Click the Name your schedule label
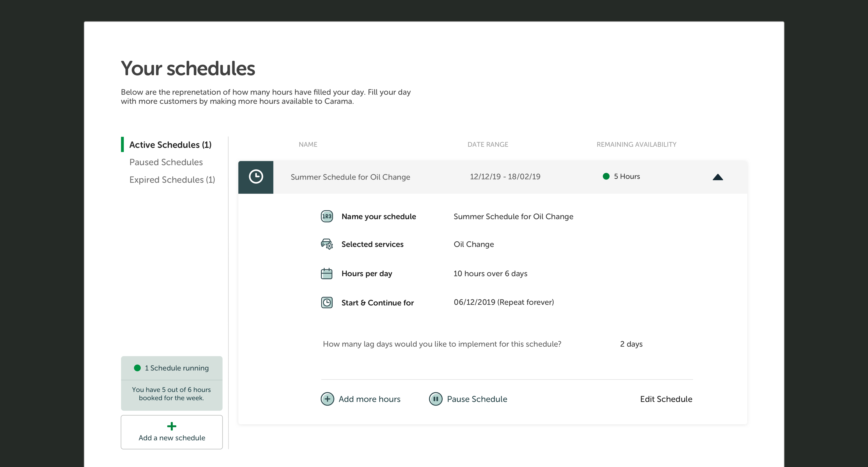This screenshot has height=467, width=868. click(378, 217)
